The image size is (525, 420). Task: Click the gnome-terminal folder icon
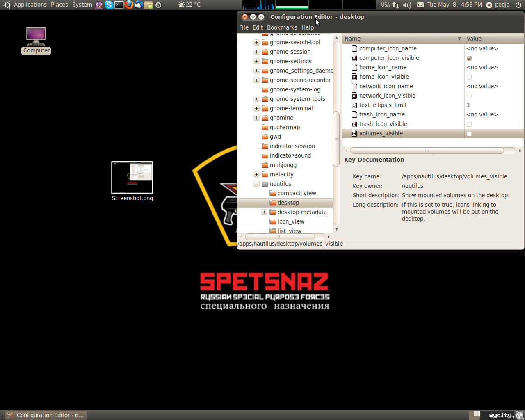coord(265,108)
